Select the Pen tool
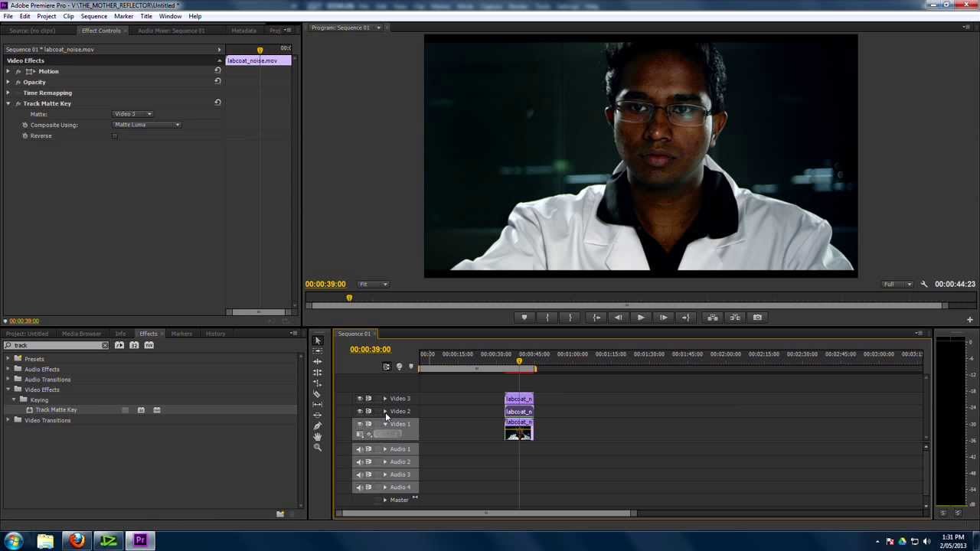980x551 pixels. (318, 426)
